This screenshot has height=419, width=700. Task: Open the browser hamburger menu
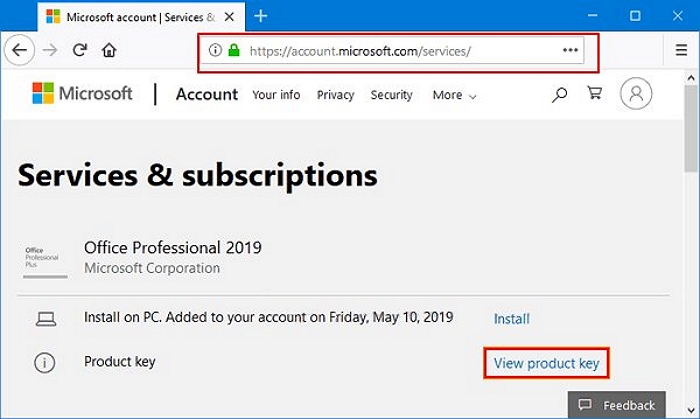pyautogui.click(x=681, y=50)
